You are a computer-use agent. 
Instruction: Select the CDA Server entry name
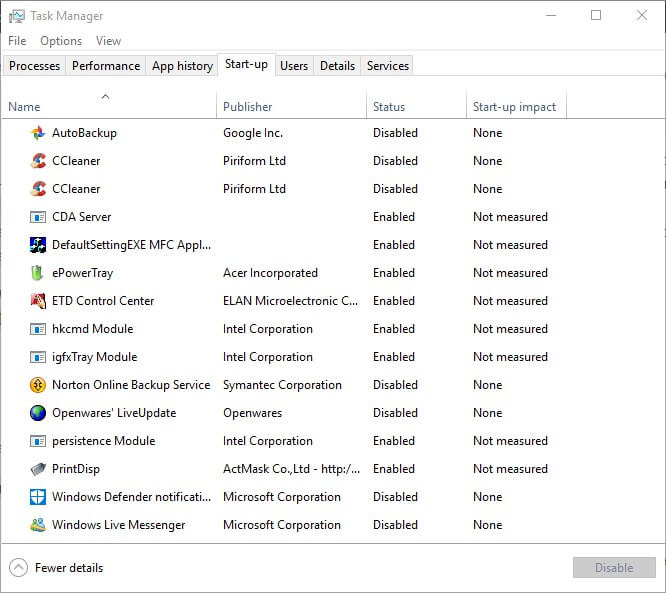pyautogui.click(x=82, y=217)
